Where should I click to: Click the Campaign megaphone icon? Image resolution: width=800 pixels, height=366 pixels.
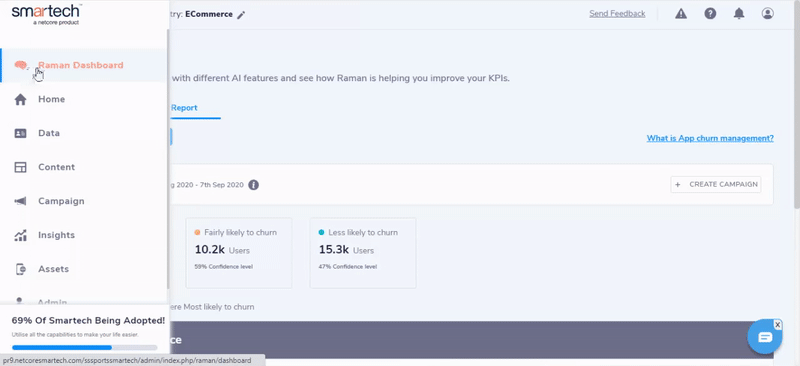pos(20,201)
